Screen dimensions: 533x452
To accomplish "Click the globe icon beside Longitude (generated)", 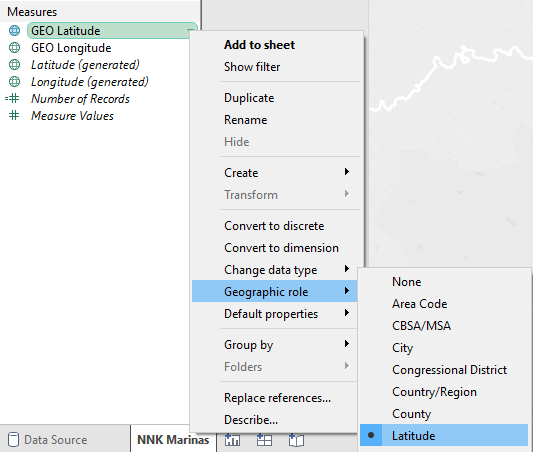I will (x=14, y=82).
